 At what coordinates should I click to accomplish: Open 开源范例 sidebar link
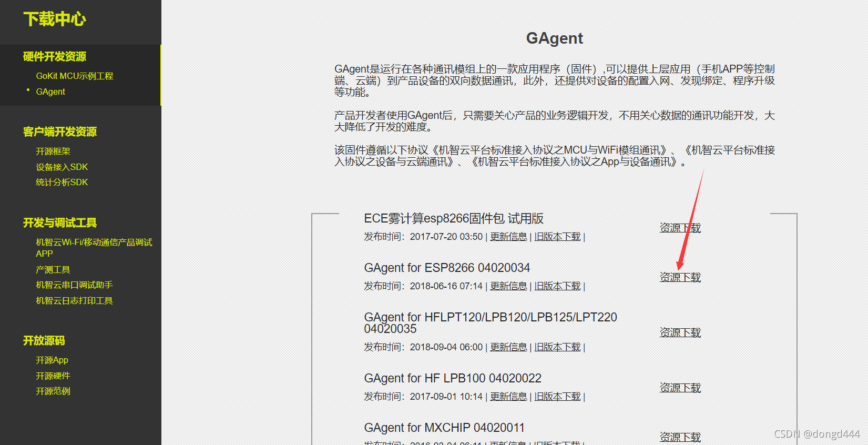(x=53, y=391)
